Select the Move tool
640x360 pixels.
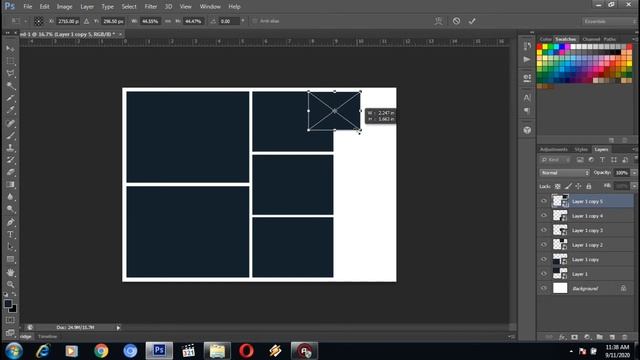pyautogui.click(x=10, y=49)
